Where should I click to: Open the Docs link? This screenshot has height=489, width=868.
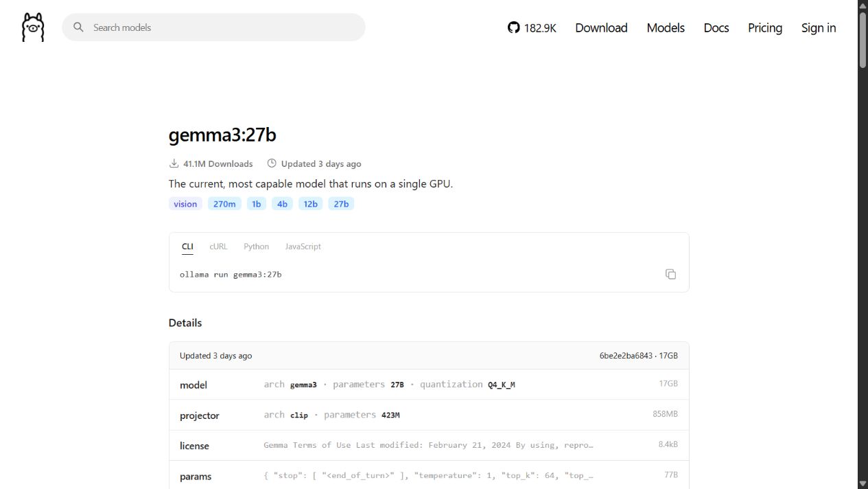(716, 27)
